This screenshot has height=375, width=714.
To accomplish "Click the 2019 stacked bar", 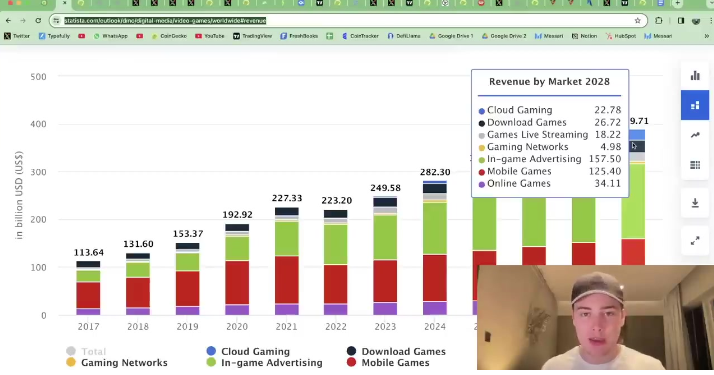I will (188, 279).
